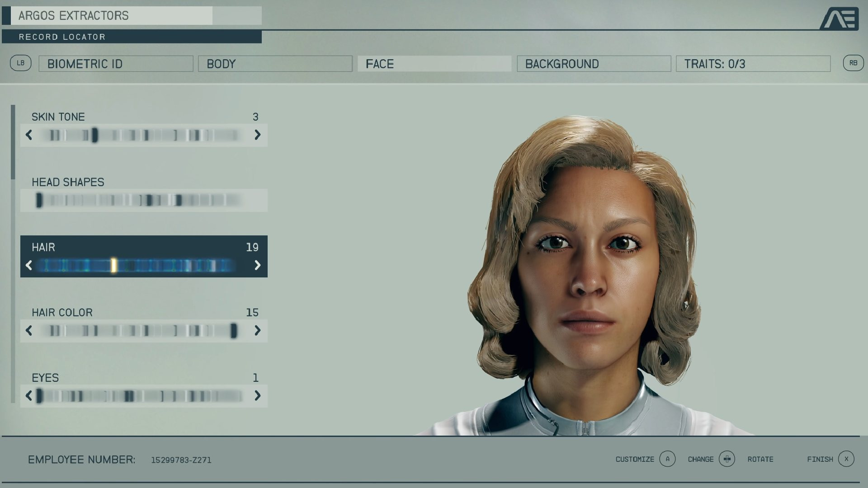Switch to the Biometric ID tab
The width and height of the screenshot is (868, 488).
(115, 64)
